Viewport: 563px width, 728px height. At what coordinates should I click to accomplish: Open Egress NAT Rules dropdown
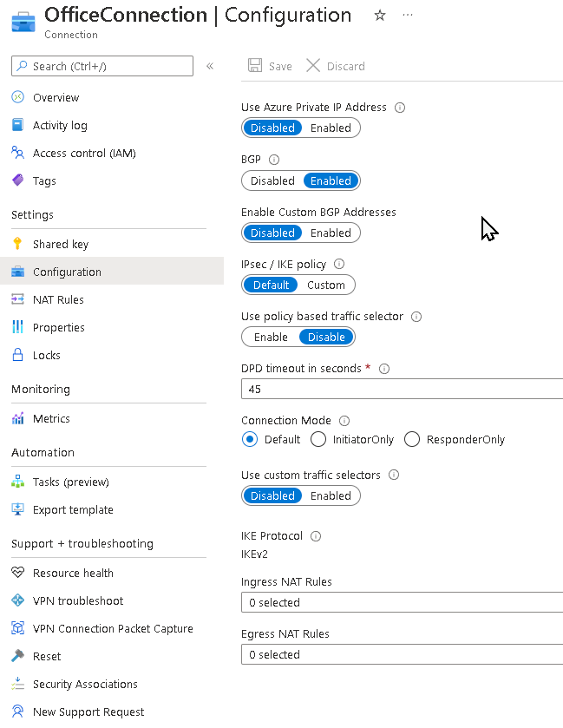coord(402,654)
